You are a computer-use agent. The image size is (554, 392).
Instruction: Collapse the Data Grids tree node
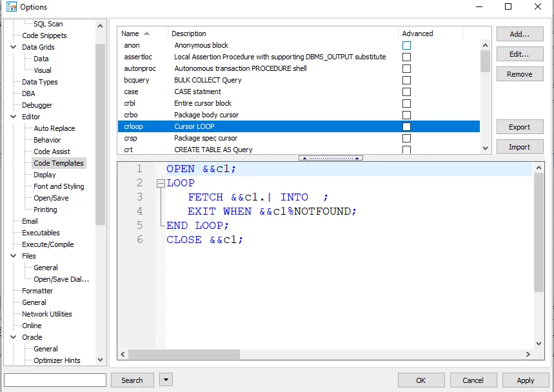(x=14, y=47)
